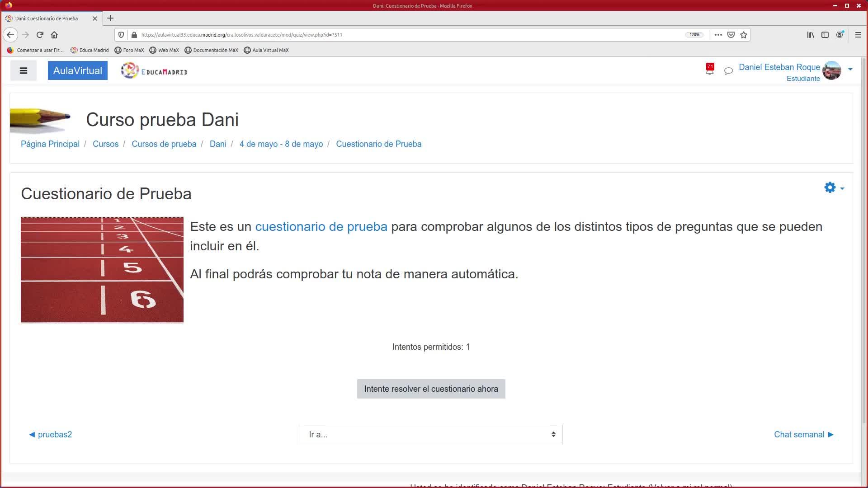Open Firefox library icon

811,35
